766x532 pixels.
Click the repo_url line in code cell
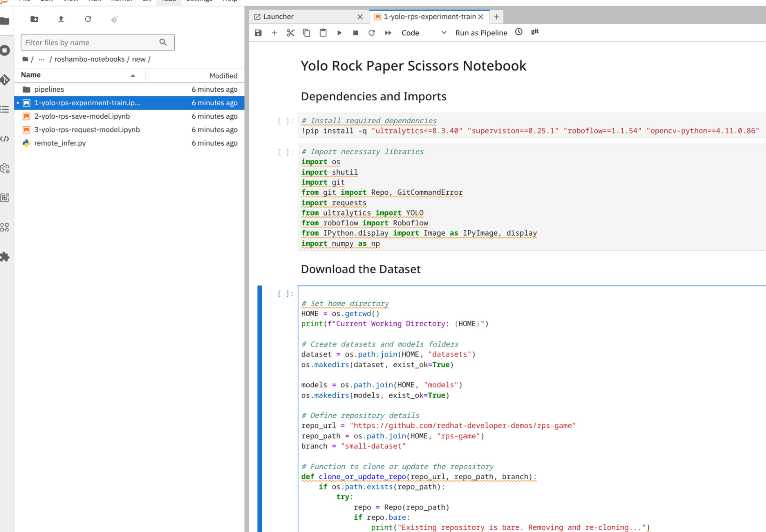[438, 425]
